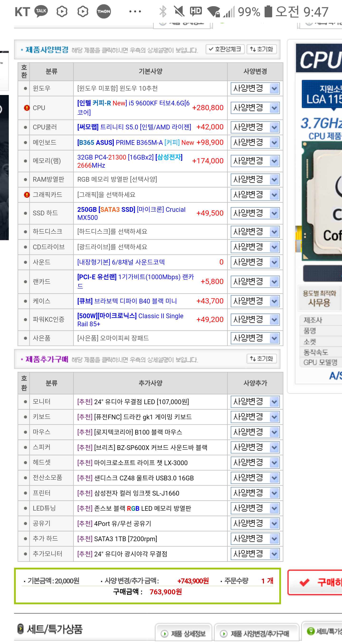Viewport: 342px width, 644px height.
Task: Open 사양변경 dropdown for 마우스 row
Action: (x=255, y=432)
